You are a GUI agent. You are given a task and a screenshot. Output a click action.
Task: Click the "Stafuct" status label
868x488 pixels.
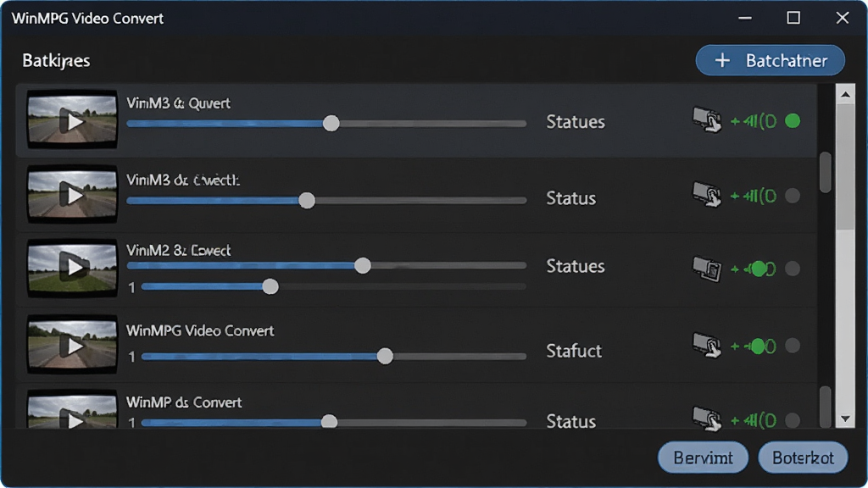tap(574, 351)
